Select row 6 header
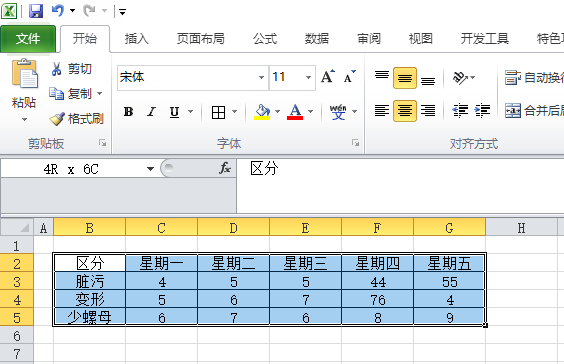 click(x=17, y=335)
